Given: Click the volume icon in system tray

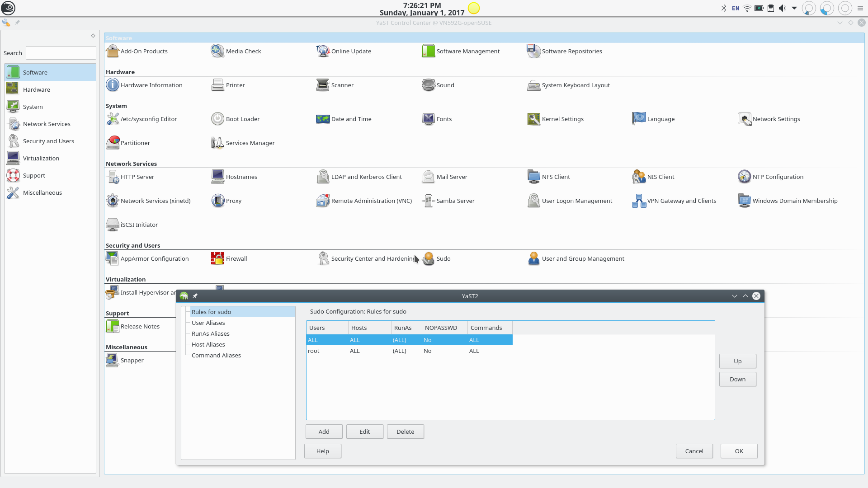Looking at the screenshot, I should point(782,8).
